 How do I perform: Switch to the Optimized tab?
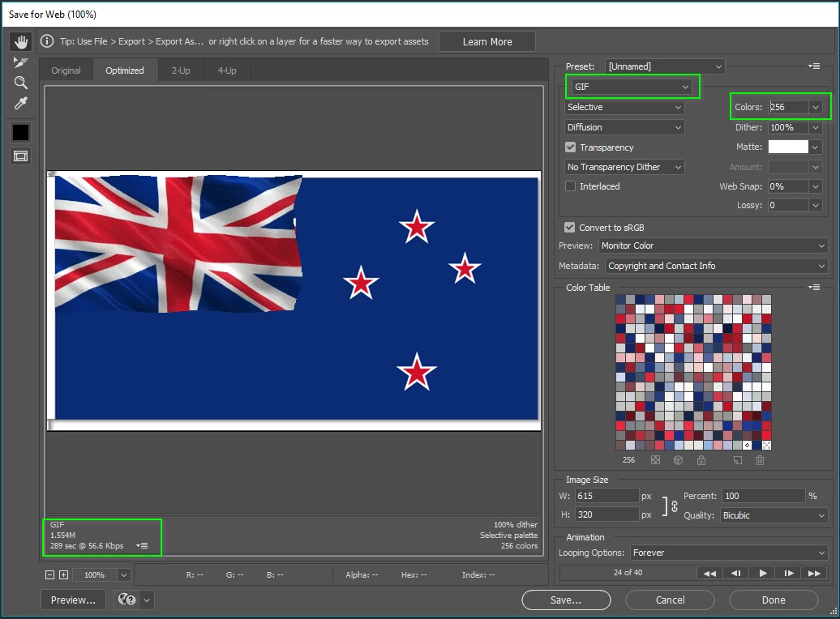tap(125, 70)
